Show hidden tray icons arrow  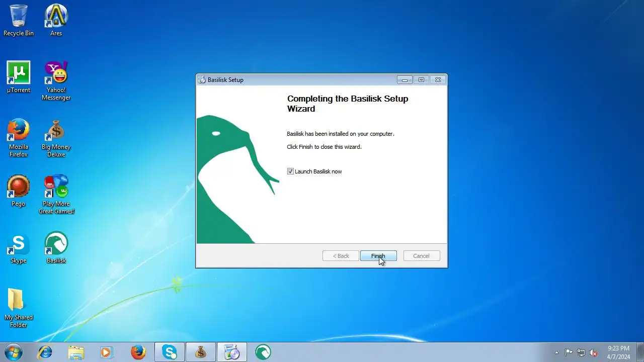[x=556, y=352]
